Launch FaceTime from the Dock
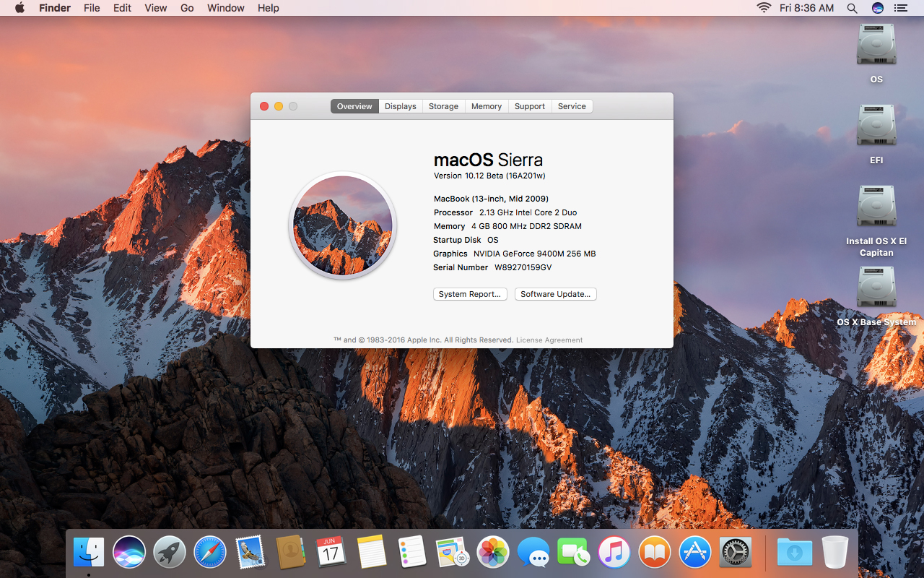This screenshot has height=578, width=924. (x=573, y=552)
